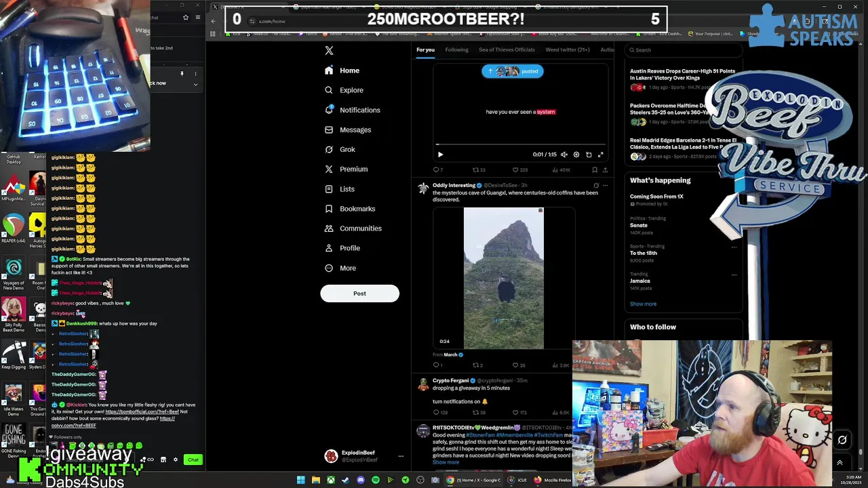Screen dimensions: 868x488
Task: Open Windows Start menu
Action: click(x=300, y=480)
